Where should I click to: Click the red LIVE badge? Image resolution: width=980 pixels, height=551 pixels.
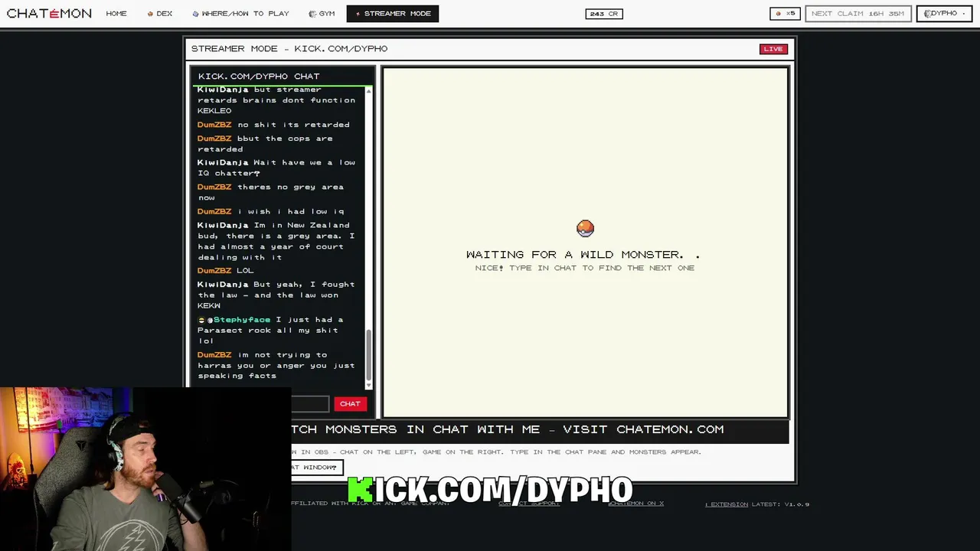click(773, 49)
